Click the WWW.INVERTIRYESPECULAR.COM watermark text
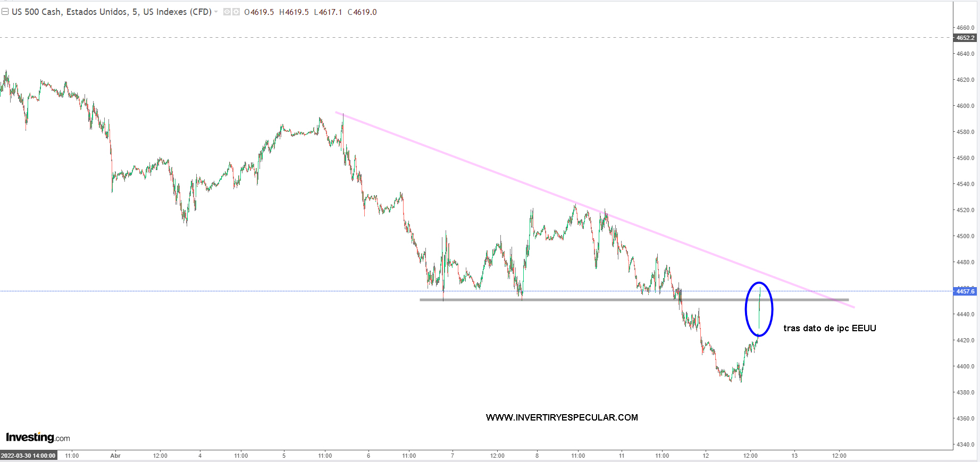The width and height of the screenshot is (980, 462). [562, 417]
